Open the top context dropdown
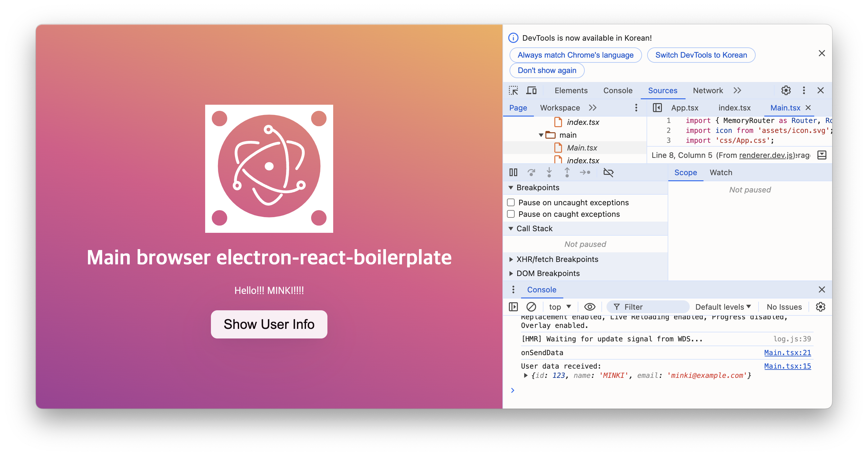Screen dimensions: 868x456 pos(559,307)
